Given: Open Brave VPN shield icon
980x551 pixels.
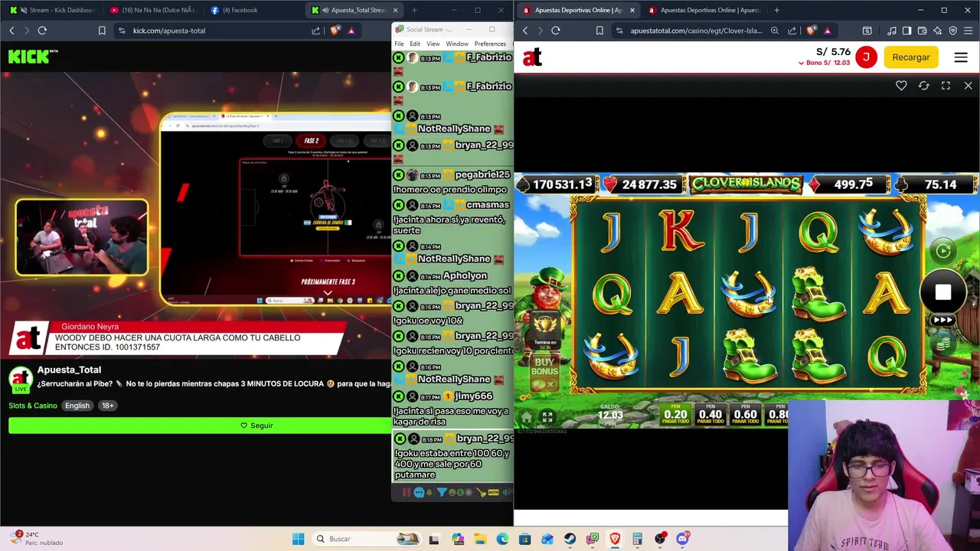Looking at the screenshot, I should (952, 31).
